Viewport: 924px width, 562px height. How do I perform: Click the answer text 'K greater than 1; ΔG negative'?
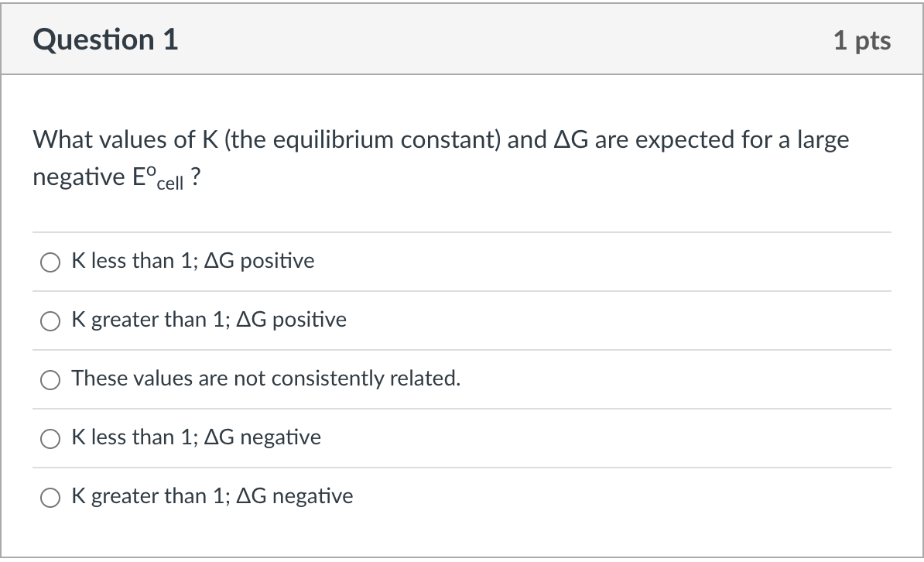tap(212, 496)
